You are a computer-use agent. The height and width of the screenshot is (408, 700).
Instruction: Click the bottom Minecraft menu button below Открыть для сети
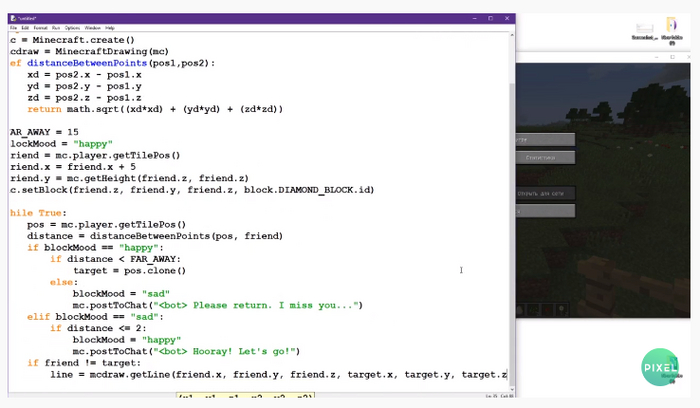(x=545, y=211)
